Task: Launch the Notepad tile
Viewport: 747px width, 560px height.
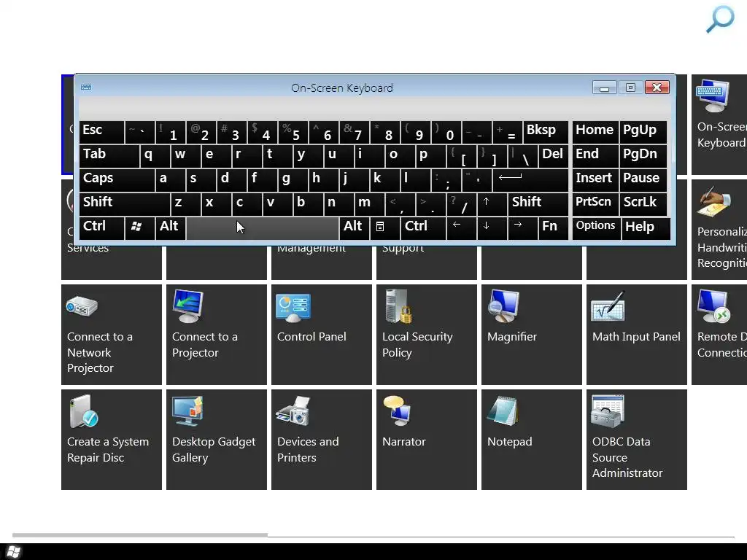Action: (x=532, y=440)
